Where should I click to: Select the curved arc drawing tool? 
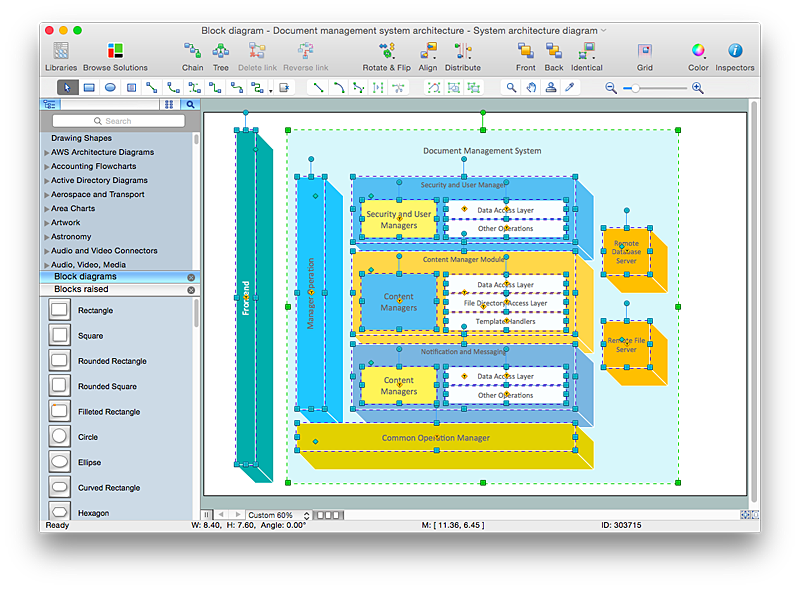pyautogui.click(x=338, y=88)
